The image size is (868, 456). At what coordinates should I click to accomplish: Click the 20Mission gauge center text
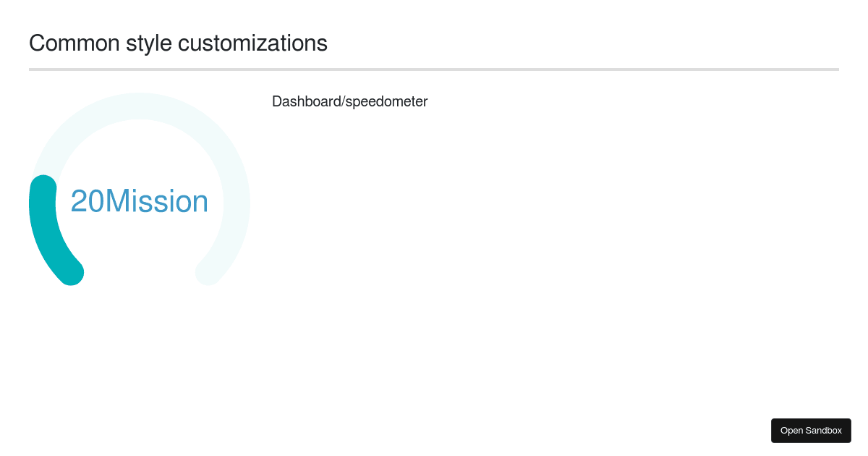140,201
